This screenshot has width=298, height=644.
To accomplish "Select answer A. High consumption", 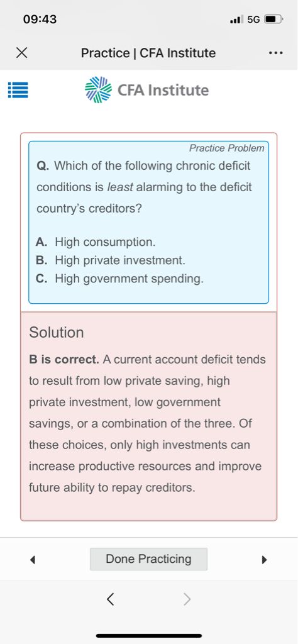I will [x=96, y=242].
